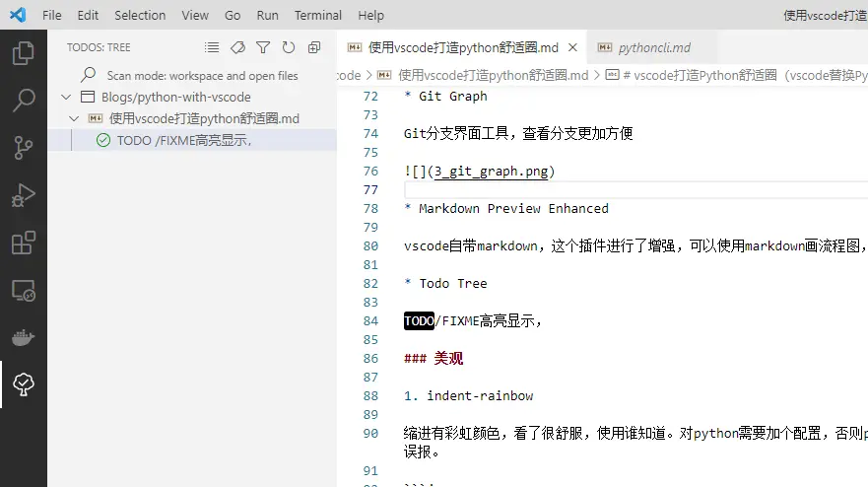Click the Todo Tree activity bar icon
This screenshot has width=868, height=487.
[23, 385]
